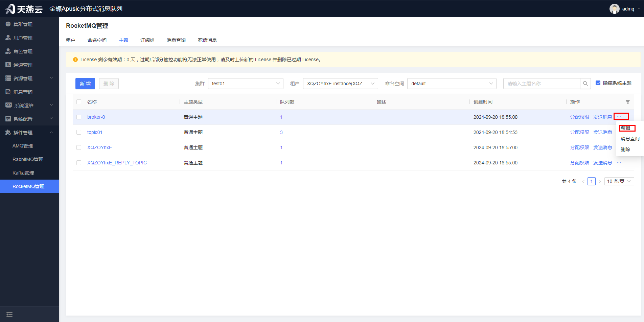Select the 主题 tab
This screenshot has height=322, width=644.
click(123, 40)
